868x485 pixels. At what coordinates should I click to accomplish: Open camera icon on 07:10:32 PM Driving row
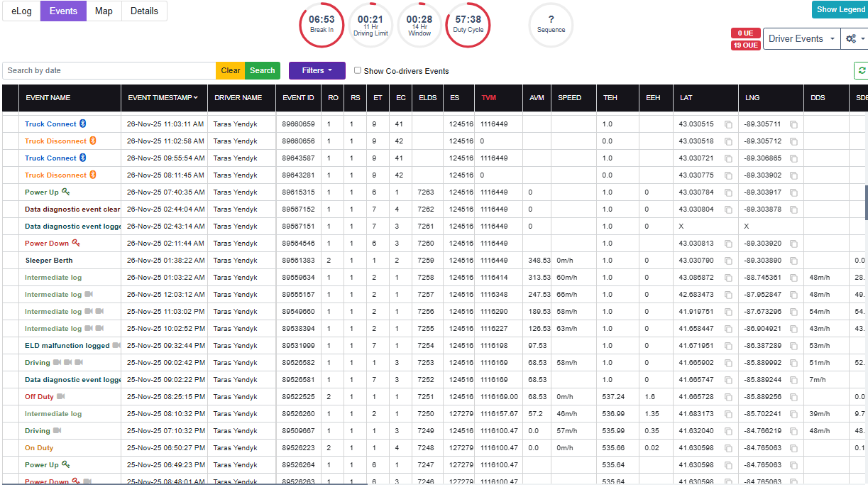pos(57,430)
